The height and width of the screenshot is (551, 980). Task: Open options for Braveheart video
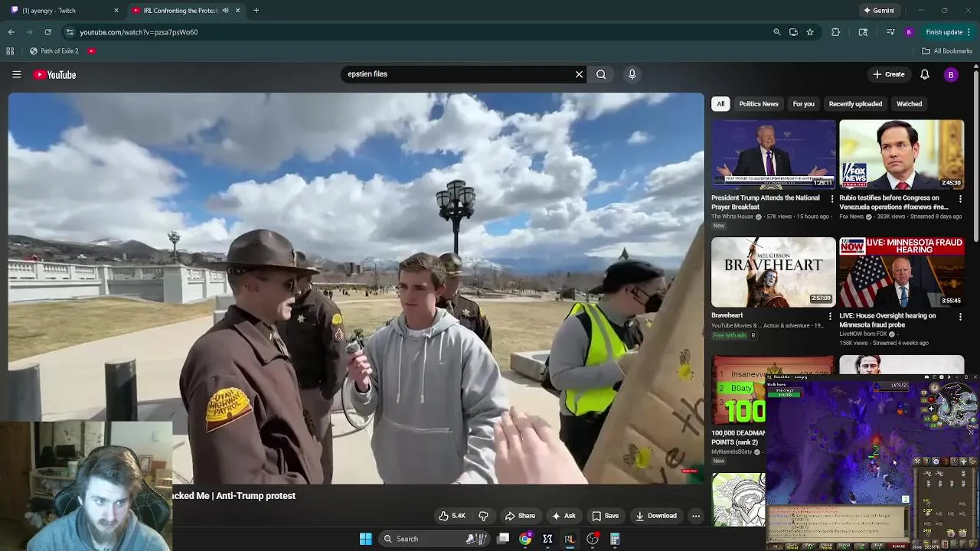pyautogui.click(x=830, y=316)
